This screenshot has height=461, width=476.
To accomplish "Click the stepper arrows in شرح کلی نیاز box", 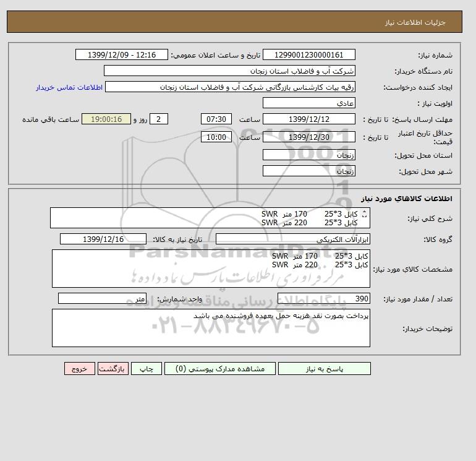I will [364, 214].
